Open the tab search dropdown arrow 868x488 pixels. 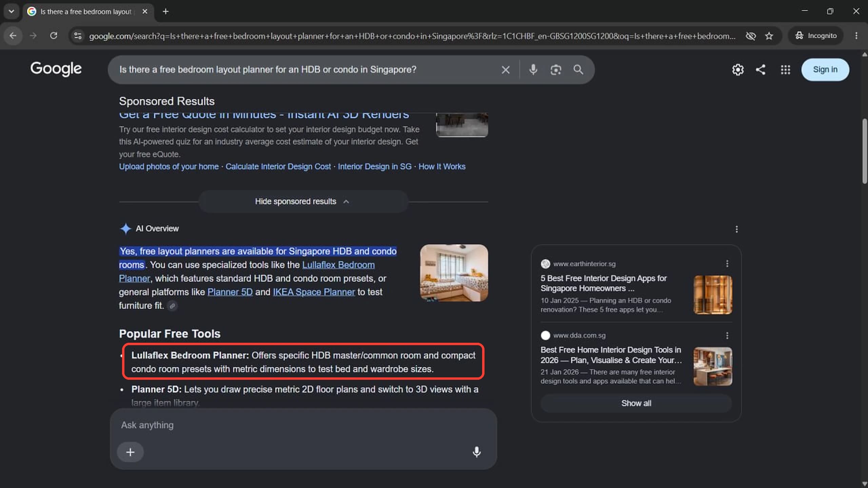[12, 11]
